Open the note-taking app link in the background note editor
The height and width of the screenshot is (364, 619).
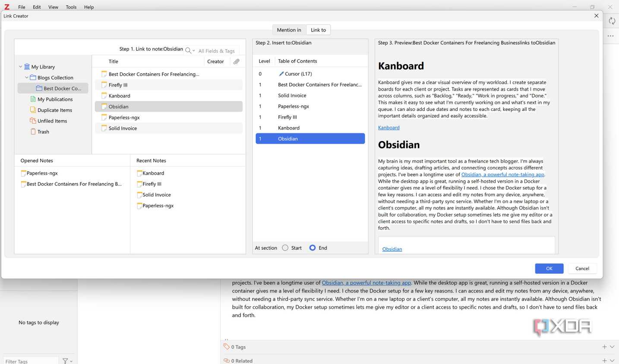coord(366,283)
